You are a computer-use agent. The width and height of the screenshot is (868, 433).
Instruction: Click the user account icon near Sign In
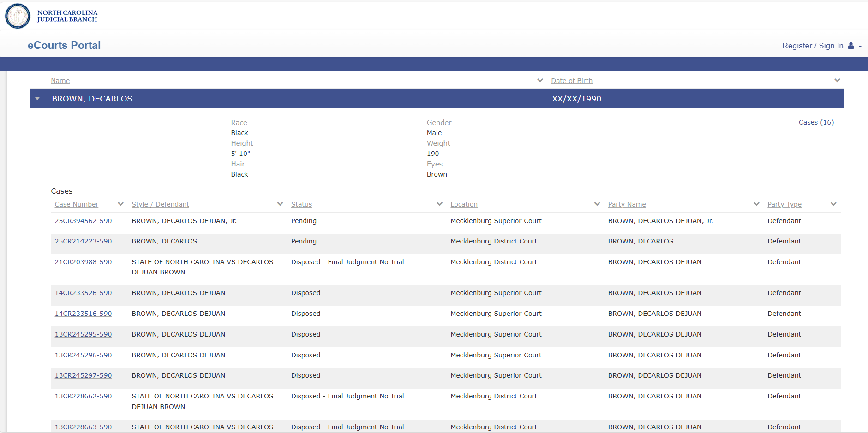pos(851,46)
